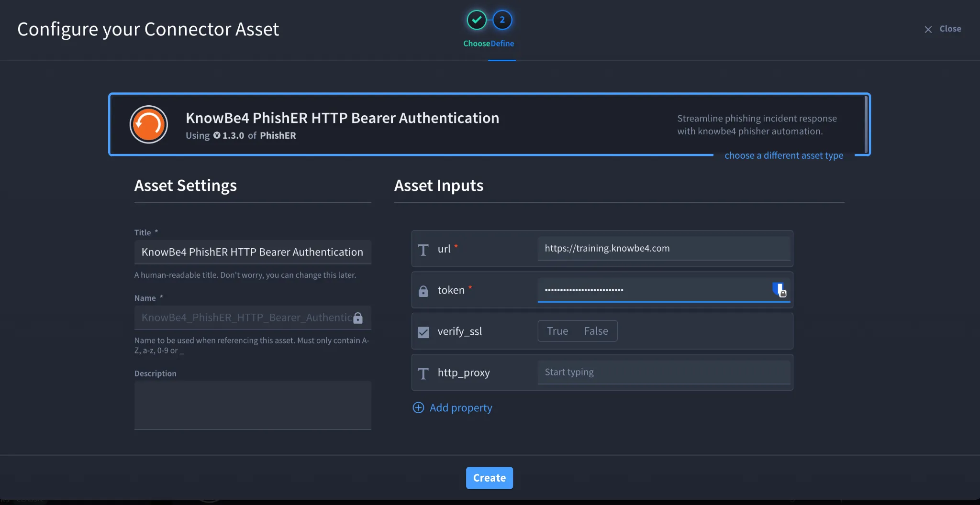Click the password manager shield icon in token field

click(780, 290)
